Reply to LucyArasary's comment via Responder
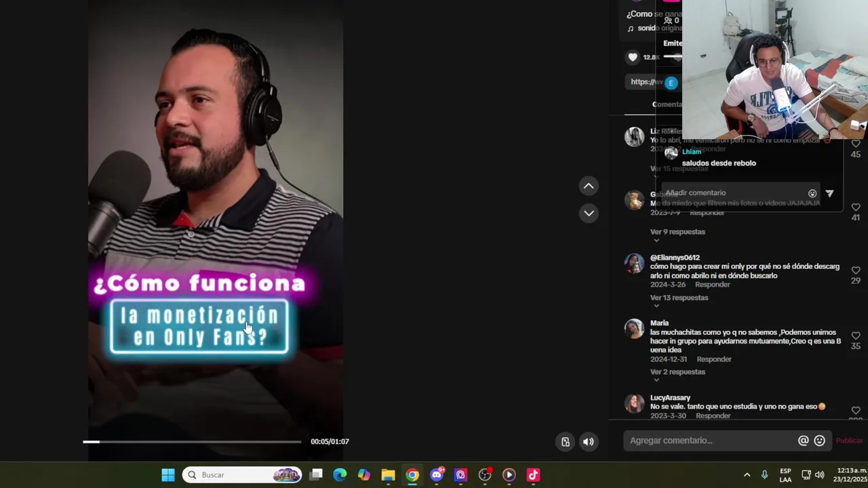 713,416
